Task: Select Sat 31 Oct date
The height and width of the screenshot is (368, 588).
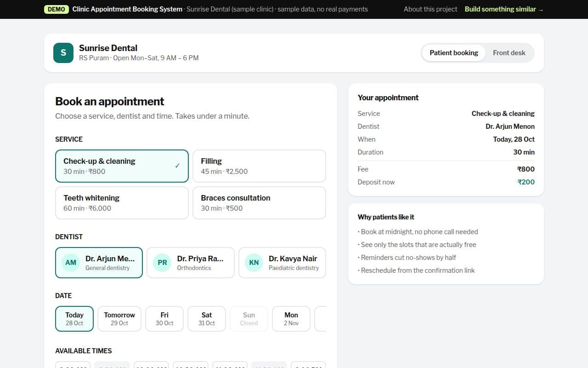Action: [x=207, y=319]
